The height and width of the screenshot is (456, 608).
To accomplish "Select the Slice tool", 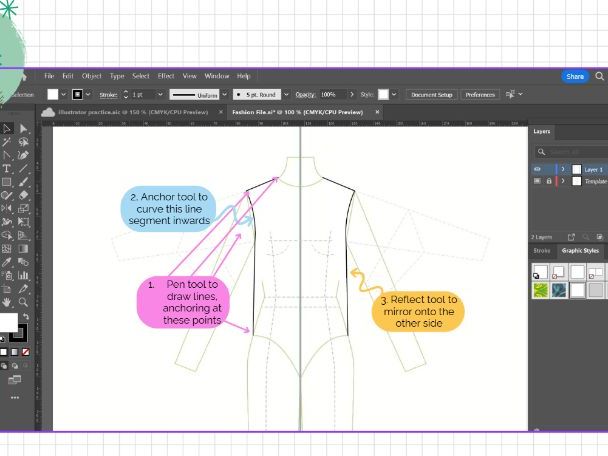I will (x=23, y=289).
